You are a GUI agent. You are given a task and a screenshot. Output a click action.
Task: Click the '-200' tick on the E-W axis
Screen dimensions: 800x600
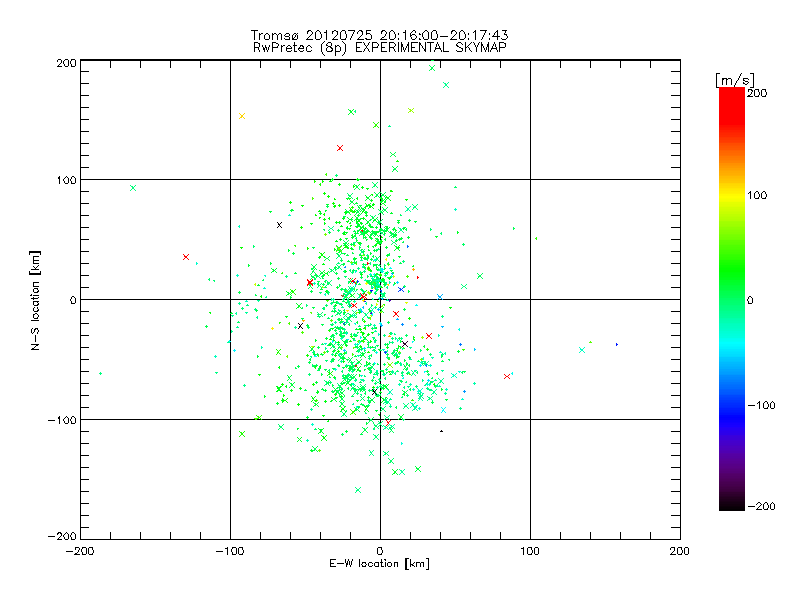80,551
